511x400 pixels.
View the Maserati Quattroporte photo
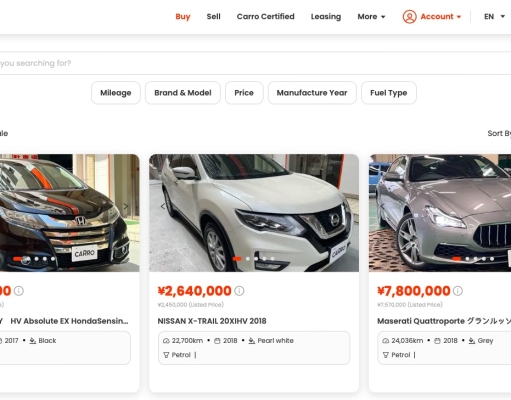pos(440,213)
